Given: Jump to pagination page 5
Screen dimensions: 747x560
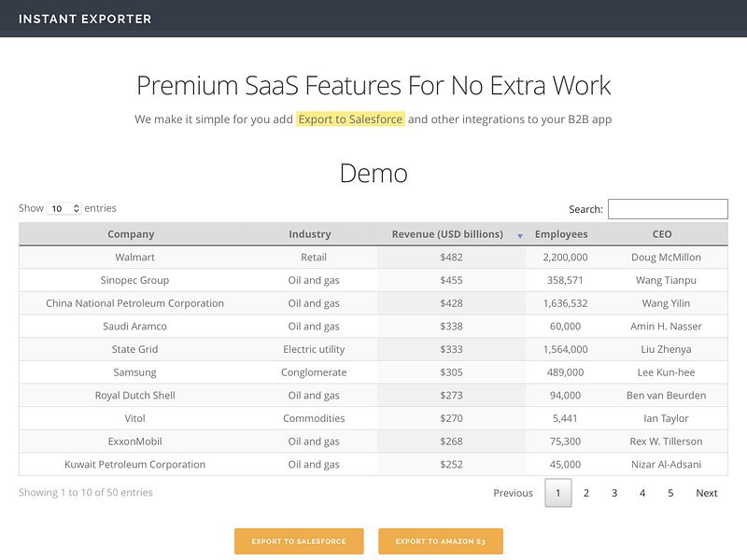Looking at the screenshot, I should click(670, 493).
